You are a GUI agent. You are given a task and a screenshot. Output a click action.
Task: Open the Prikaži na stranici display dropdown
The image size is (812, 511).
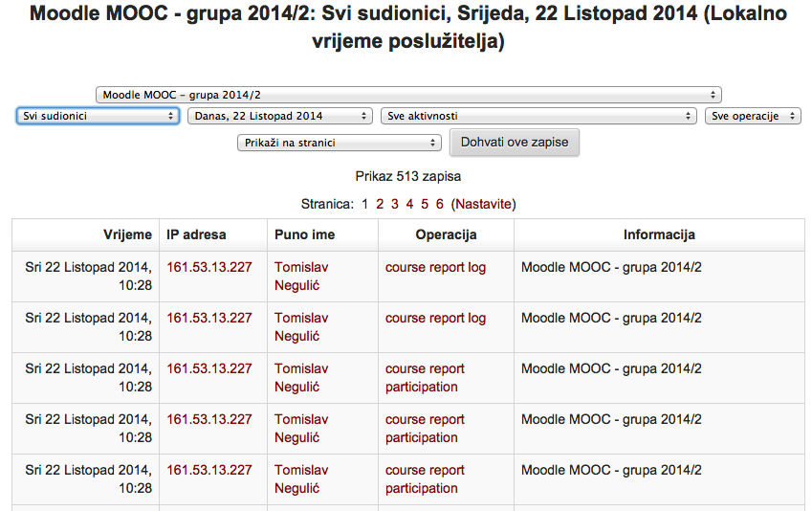coord(340,143)
